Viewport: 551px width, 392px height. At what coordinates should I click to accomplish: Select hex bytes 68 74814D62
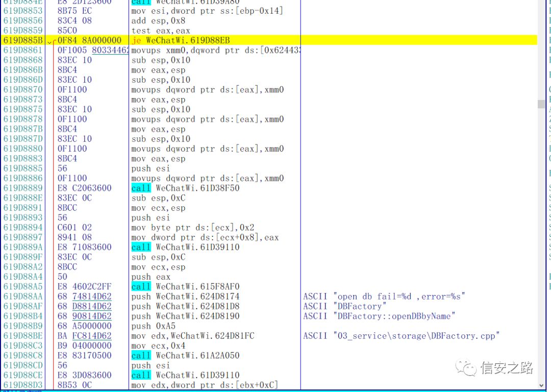click(x=84, y=297)
